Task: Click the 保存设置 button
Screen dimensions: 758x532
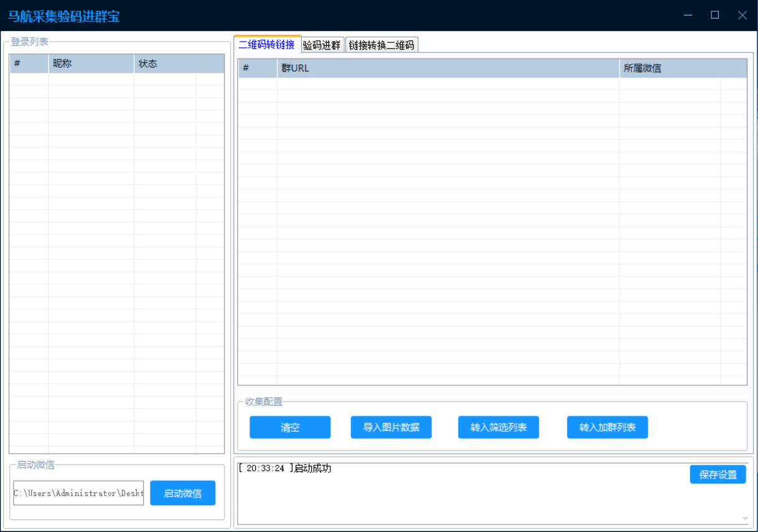Action: tap(718, 474)
